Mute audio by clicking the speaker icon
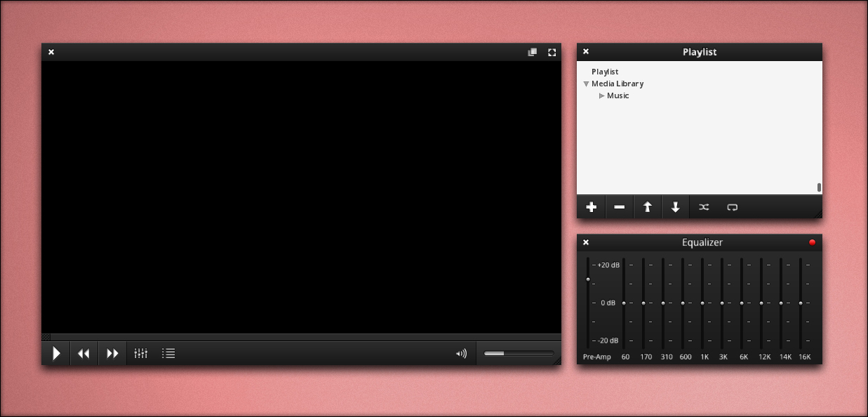This screenshot has width=868, height=417. coord(461,353)
